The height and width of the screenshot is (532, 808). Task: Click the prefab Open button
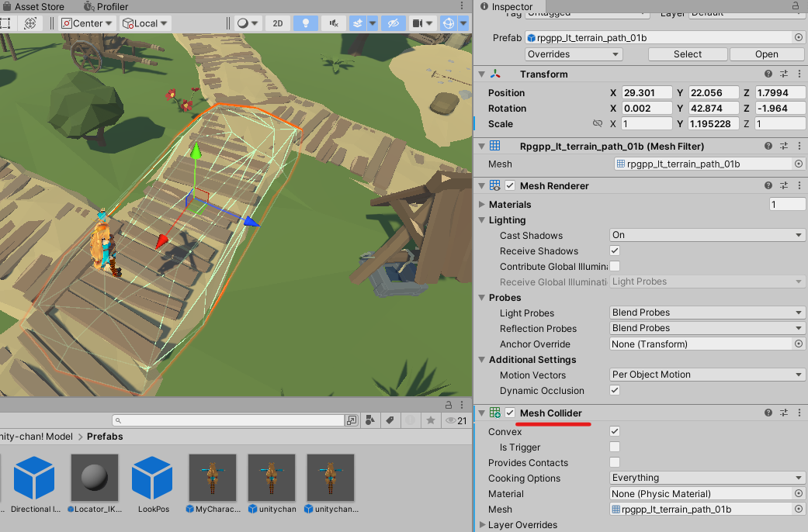(767, 54)
